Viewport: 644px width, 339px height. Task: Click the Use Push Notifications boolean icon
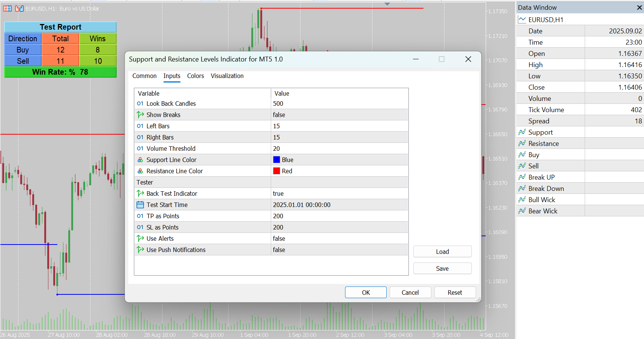point(140,250)
